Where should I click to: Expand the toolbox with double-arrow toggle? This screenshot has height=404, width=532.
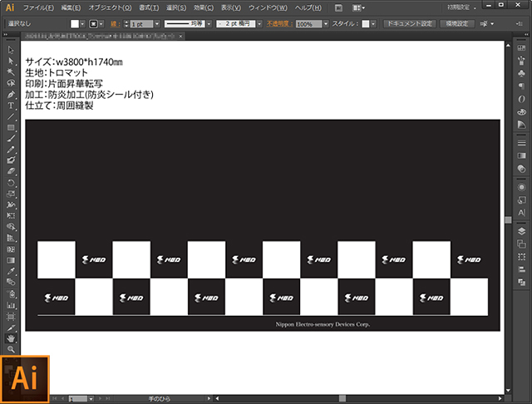pyautogui.click(x=6, y=35)
